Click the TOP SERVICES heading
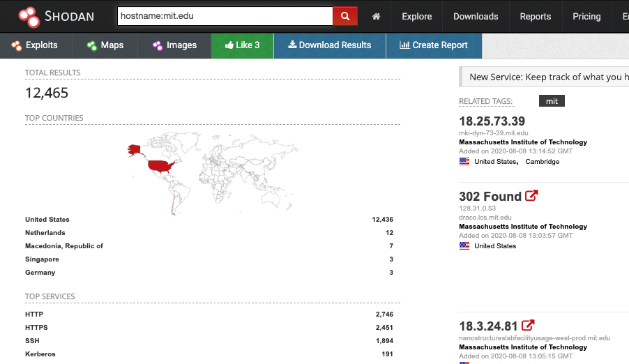This screenshot has width=629, height=364. click(x=50, y=296)
